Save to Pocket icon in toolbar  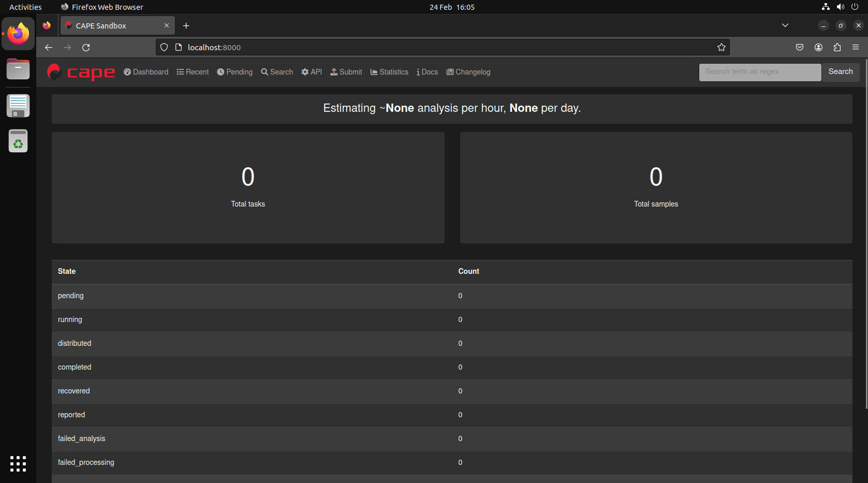800,48
